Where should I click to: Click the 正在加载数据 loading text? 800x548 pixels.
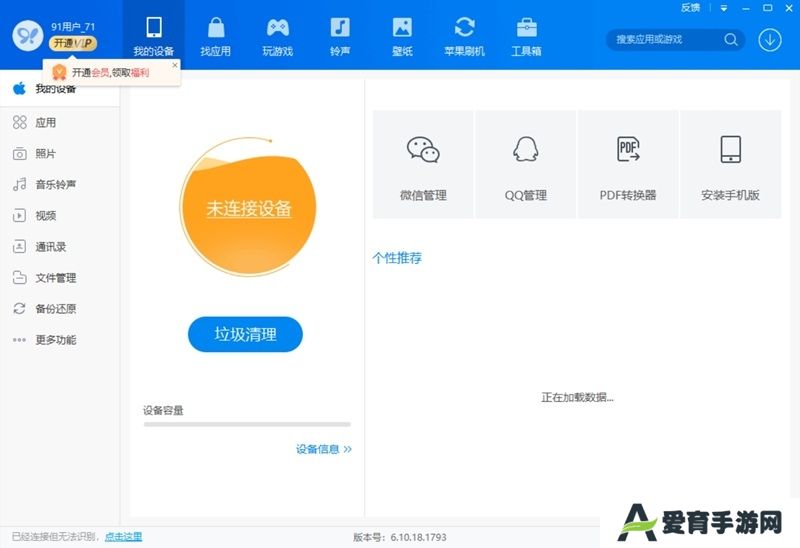click(x=577, y=397)
